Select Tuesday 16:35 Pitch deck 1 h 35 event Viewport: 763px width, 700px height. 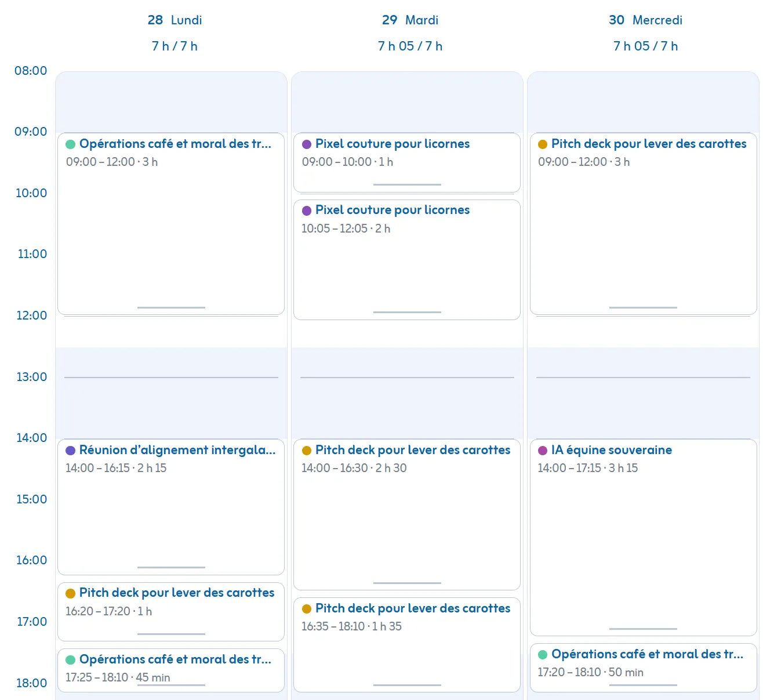[x=407, y=645]
